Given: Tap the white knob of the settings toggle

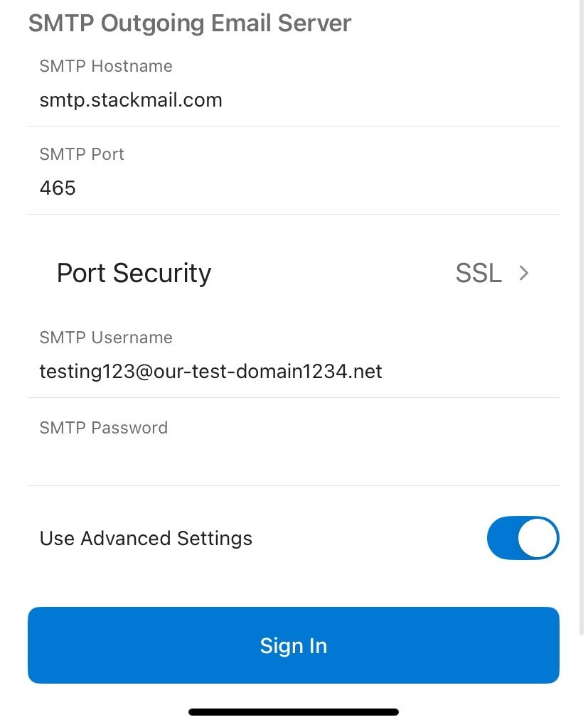Looking at the screenshot, I should tap(538, 538).
